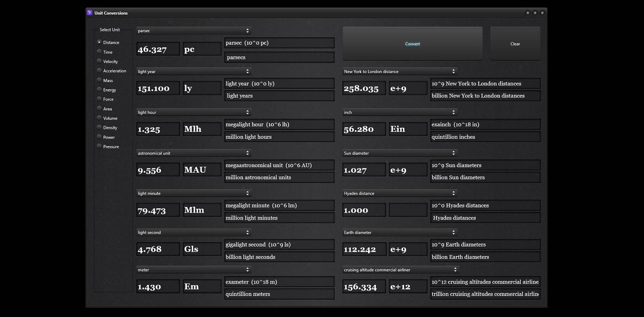
Task: Click the ly unit symbol field
Action: [202, 88]
